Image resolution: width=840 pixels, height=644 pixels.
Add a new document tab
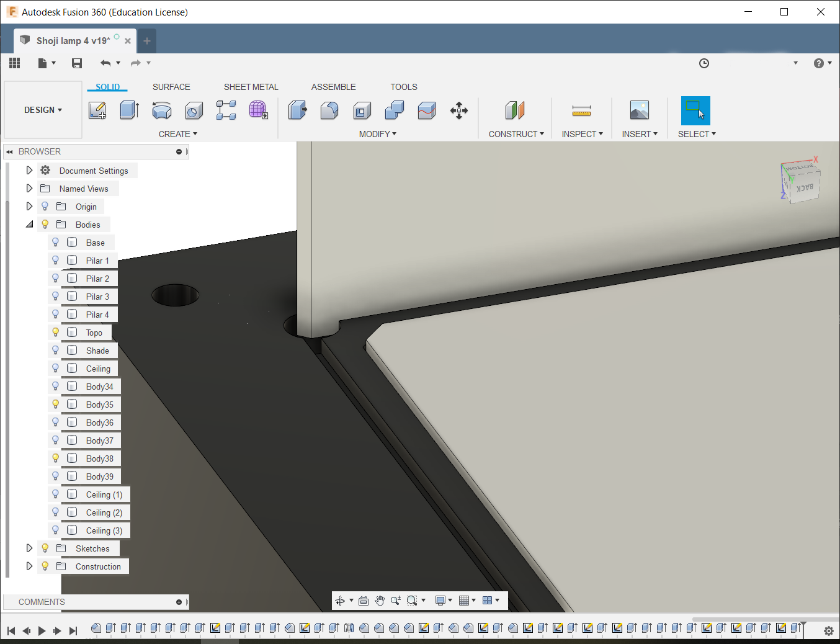pos(147,41)
